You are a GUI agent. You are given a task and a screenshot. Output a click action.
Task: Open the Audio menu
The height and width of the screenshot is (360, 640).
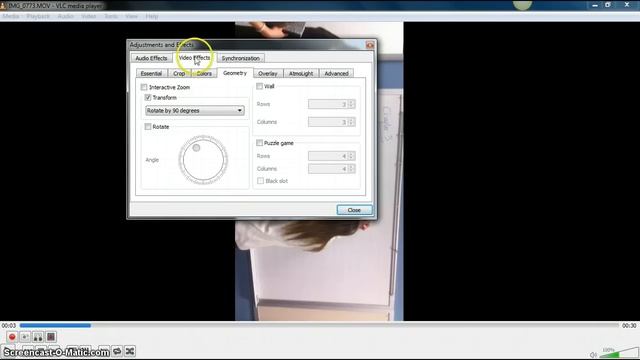[x=65, y=16]
